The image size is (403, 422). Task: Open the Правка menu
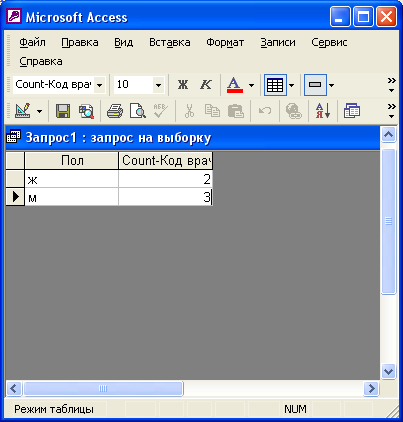[x=80, y=42]
